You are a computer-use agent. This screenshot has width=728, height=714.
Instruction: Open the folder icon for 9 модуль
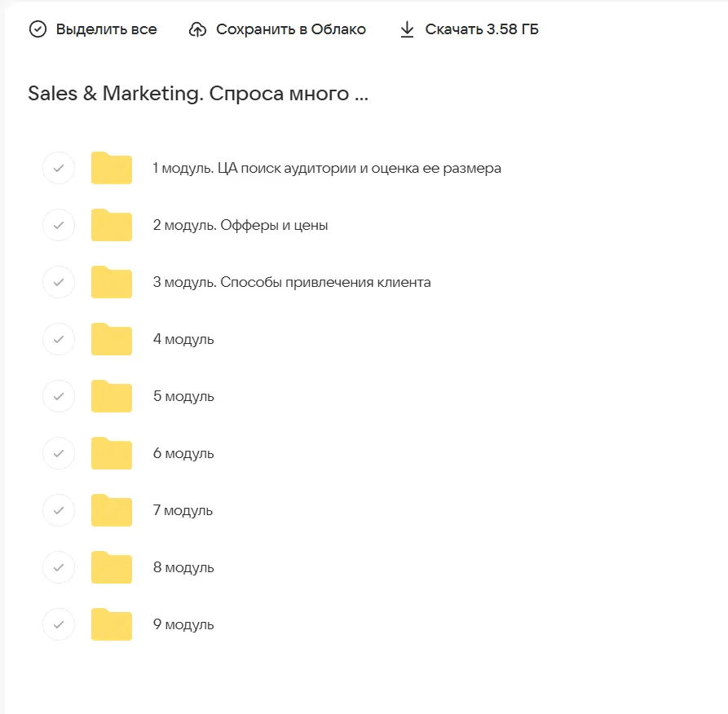[x=112, y=624]
